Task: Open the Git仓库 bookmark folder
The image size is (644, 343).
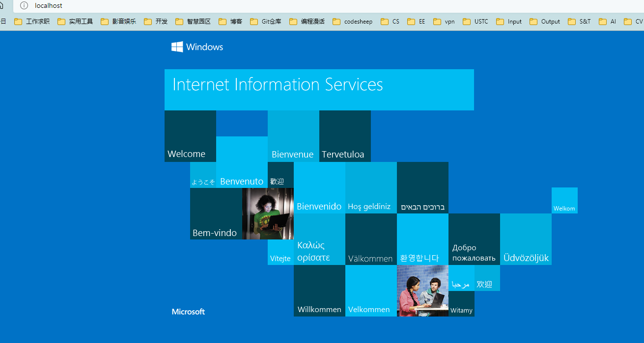Action: click(x=266, y=22)
